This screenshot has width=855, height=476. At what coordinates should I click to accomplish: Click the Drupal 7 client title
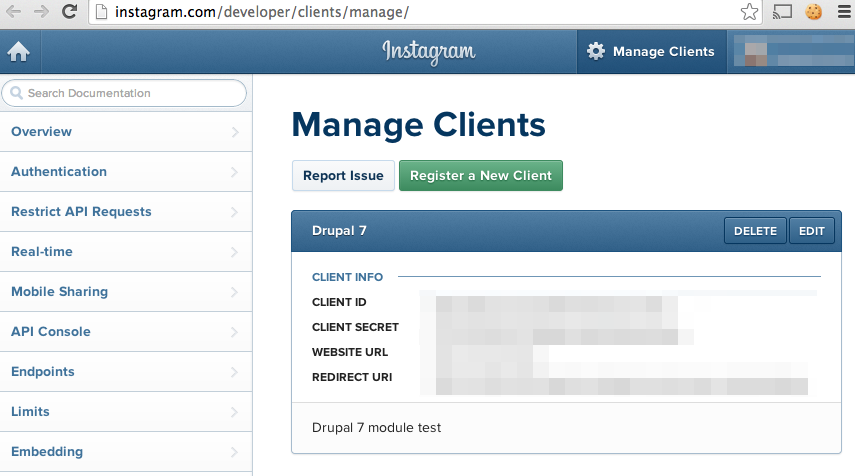pos(339,231)
